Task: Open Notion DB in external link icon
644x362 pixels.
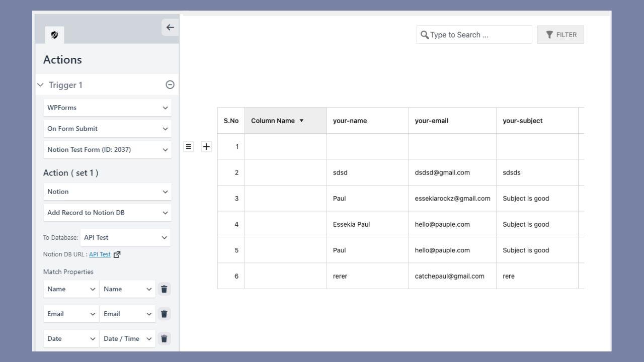Action: pos(117,254)
